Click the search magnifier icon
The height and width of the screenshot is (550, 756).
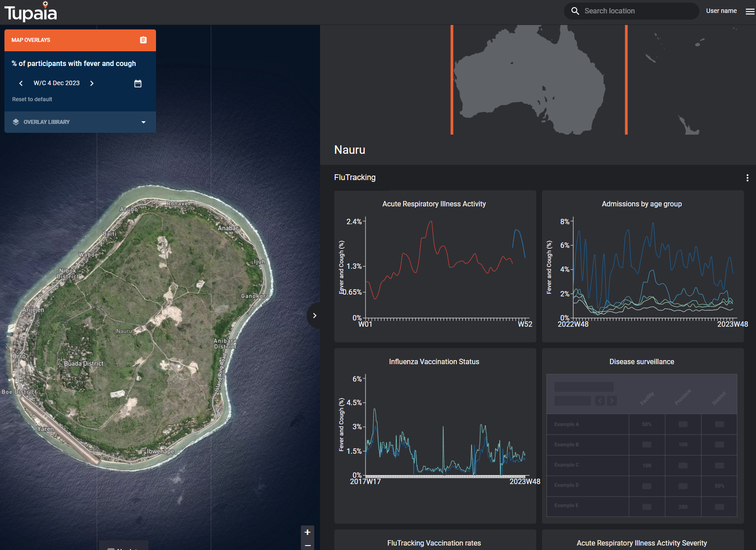coord(575,11)
